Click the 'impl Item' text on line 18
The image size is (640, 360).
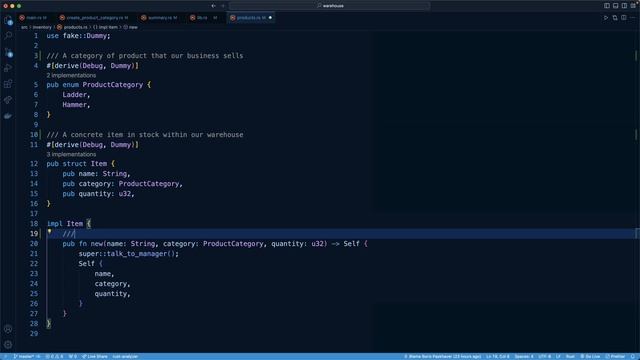pyautogui.click(x=65, y=224)
